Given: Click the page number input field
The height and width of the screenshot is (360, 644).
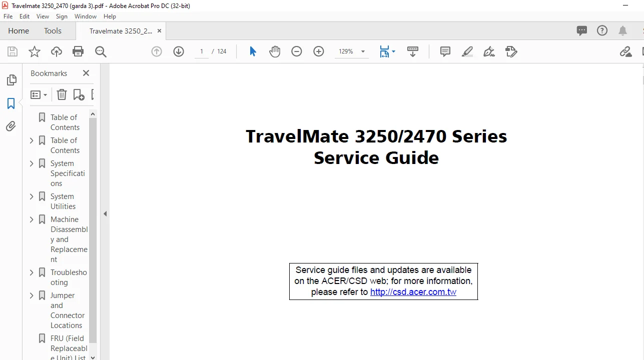Looking at the screenshot, I should pos(202,51).
